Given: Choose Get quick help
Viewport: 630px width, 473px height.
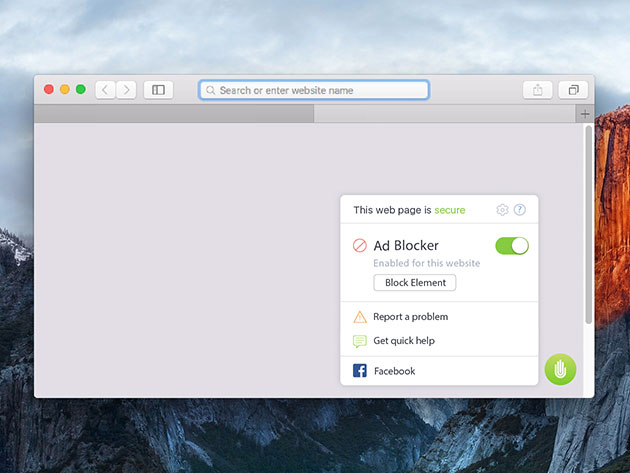Looking at the screenshot, I should pyautogui.click(x=404, y=341).
